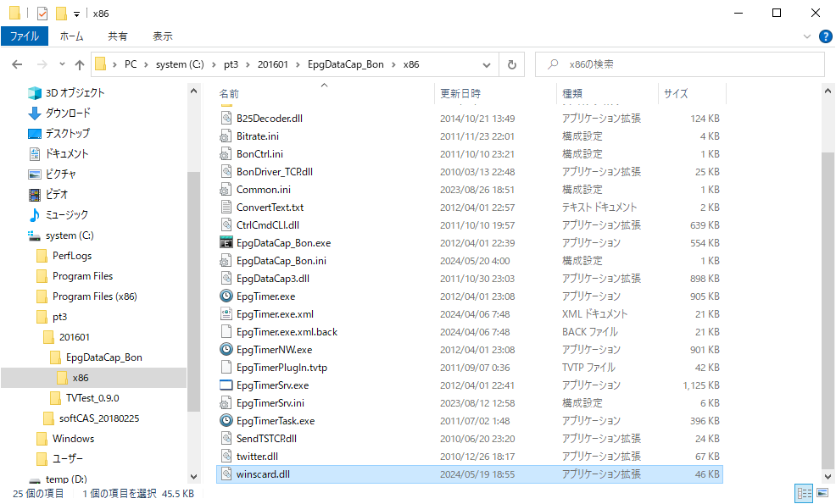836x504 pixels.
Task: Click the EpgTimer.exe.xml file icon
Action: (226, 313)
